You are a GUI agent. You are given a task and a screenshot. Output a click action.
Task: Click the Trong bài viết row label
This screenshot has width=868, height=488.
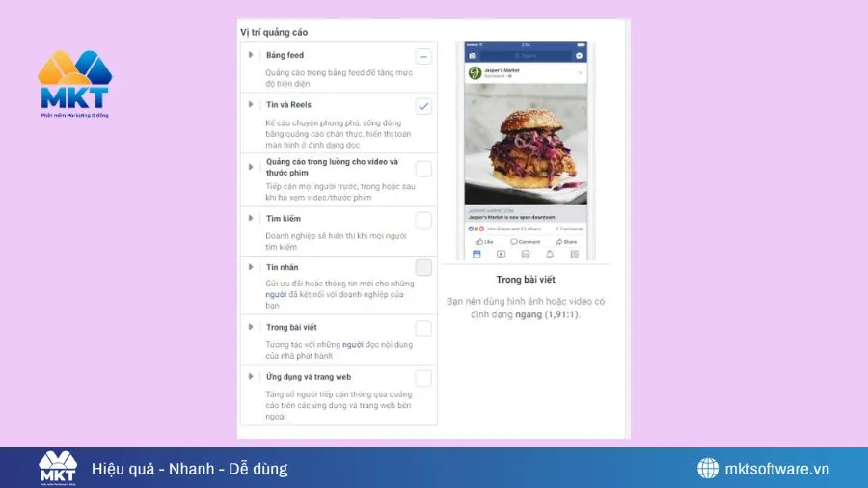pyautogui.click(x=291, y=327)
